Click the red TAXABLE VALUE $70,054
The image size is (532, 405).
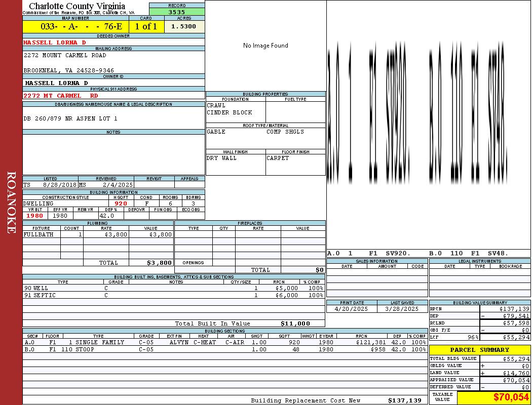point(511,397)
